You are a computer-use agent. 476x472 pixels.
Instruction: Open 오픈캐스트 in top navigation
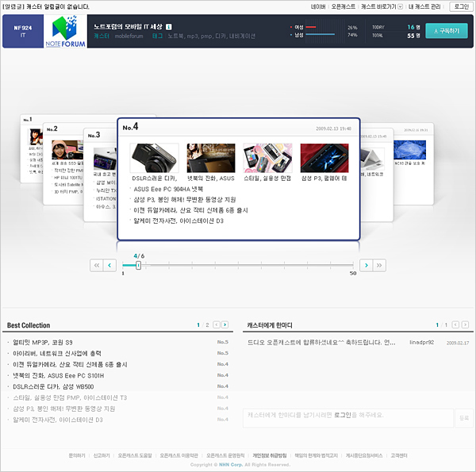[344, 6]
